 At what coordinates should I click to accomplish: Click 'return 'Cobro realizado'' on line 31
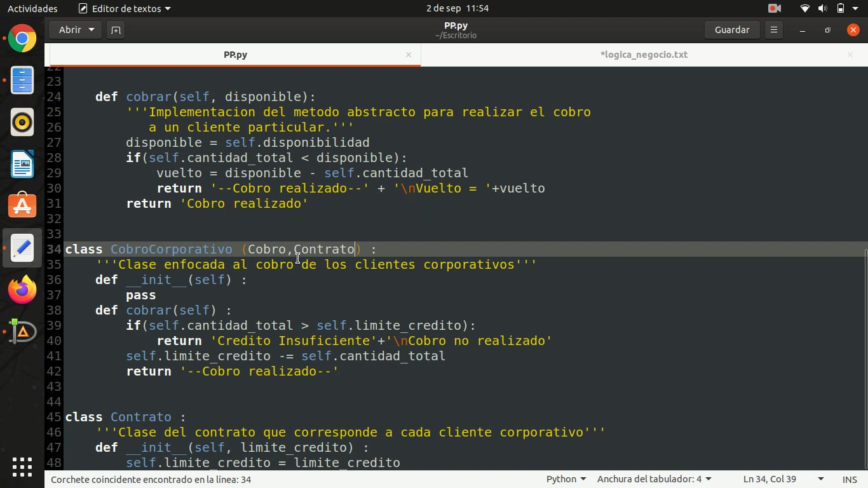[217, 203]
